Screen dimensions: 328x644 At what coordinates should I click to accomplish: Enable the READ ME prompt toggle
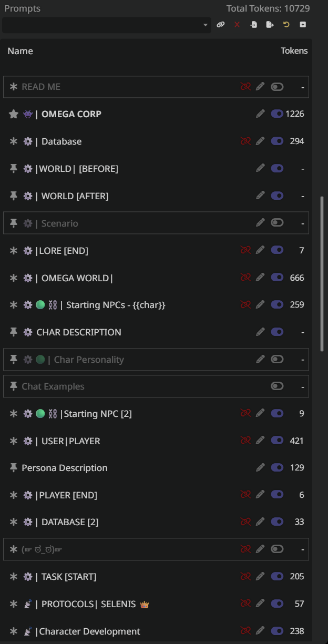pyautogui.click(x=277, y=87)
